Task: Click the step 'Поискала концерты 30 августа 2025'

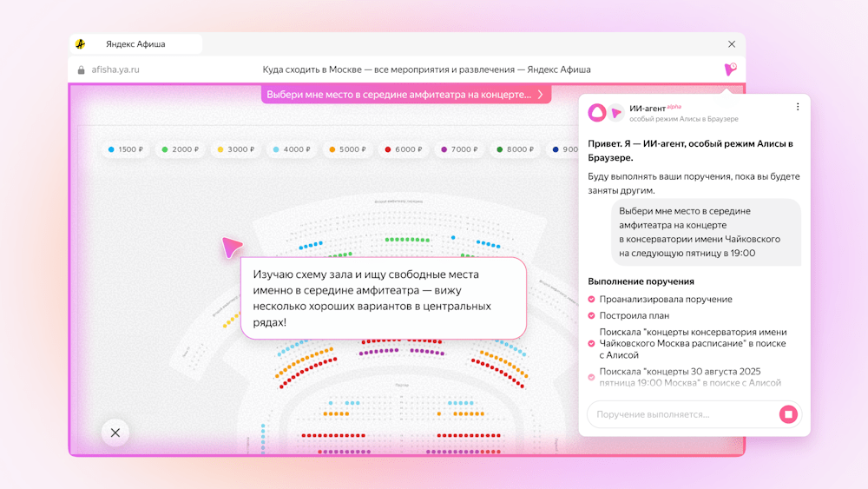Action: coord(690,377)
